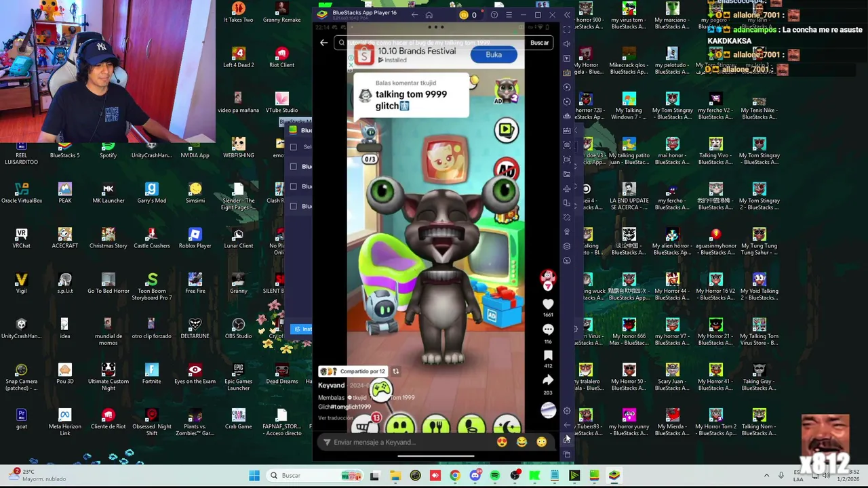868x488 pixels.
Task: Open the spinning sound disc
Action: 548,410
